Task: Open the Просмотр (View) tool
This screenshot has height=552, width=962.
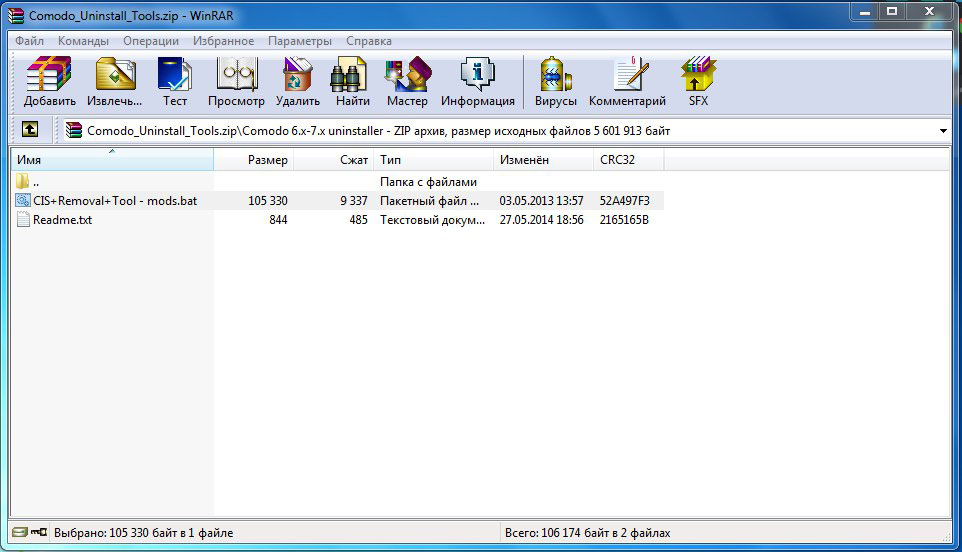Action: [x=236, y=82]
